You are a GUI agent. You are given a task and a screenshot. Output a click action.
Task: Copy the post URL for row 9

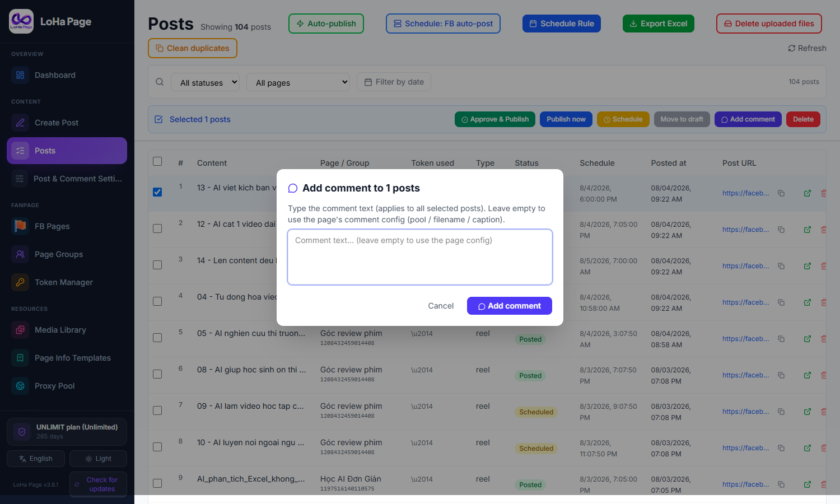781,484
